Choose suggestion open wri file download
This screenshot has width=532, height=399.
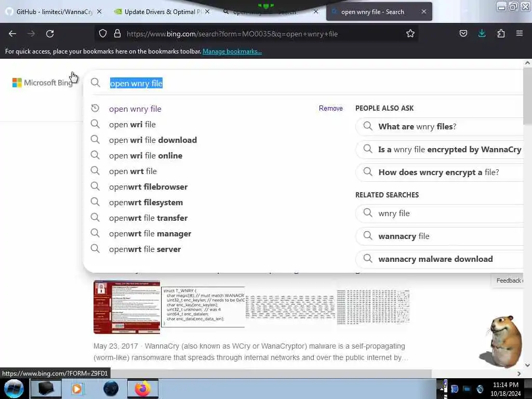[153, 140]
